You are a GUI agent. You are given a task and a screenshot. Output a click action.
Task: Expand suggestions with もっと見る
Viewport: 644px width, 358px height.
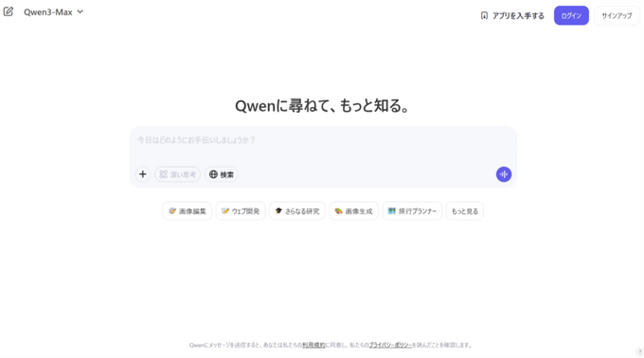click(x=465, y=211)
